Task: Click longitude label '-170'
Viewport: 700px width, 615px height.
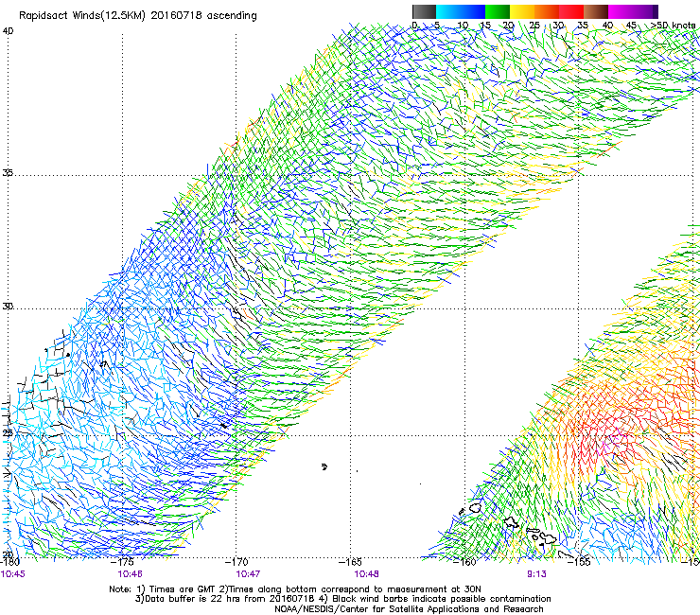Action: (237, 562)
